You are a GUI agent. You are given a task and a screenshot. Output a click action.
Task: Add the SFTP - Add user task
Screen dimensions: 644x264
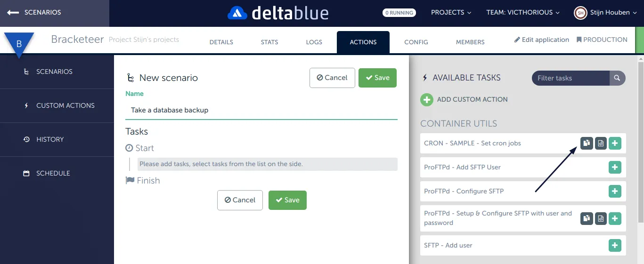[615, 245]
